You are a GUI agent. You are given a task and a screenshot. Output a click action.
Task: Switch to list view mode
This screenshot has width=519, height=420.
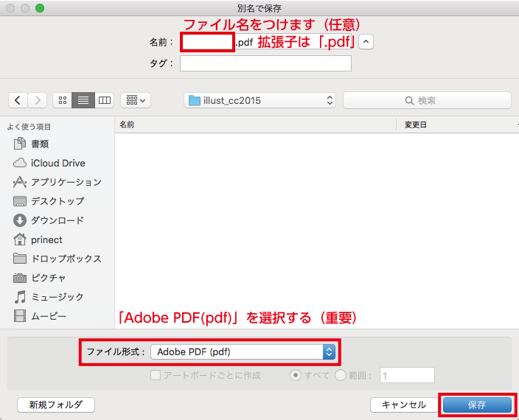[83, 100]
